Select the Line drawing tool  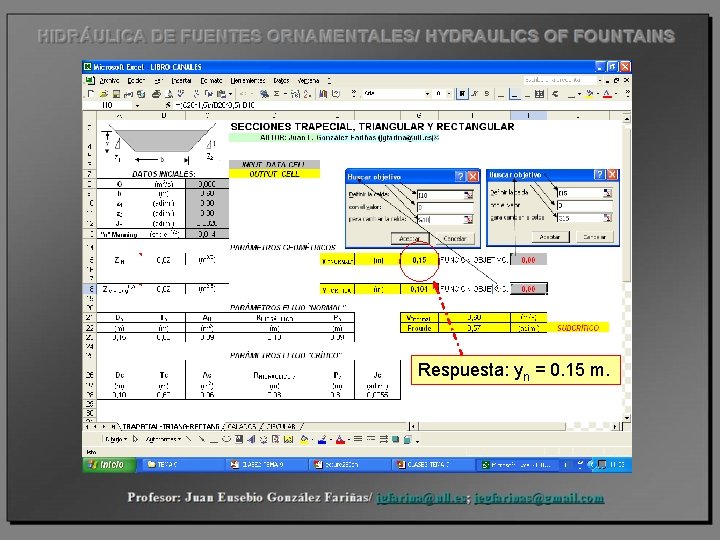point(189,439)
